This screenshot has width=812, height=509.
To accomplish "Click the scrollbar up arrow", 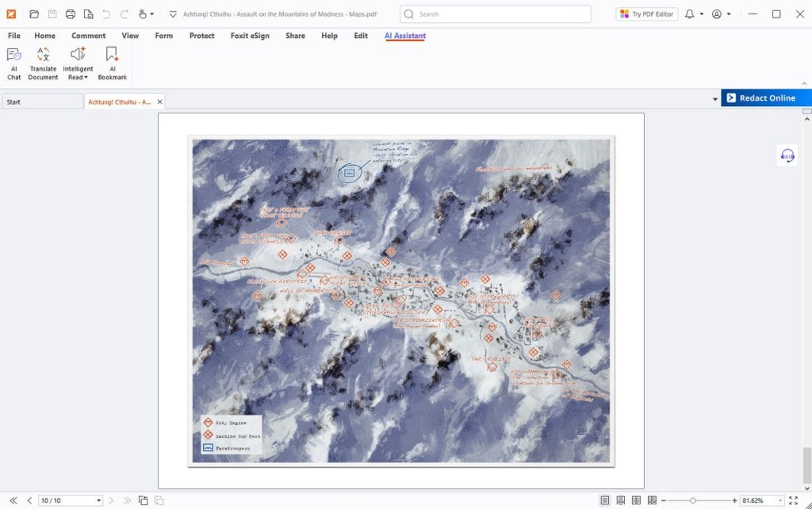I will pos(806,119).
